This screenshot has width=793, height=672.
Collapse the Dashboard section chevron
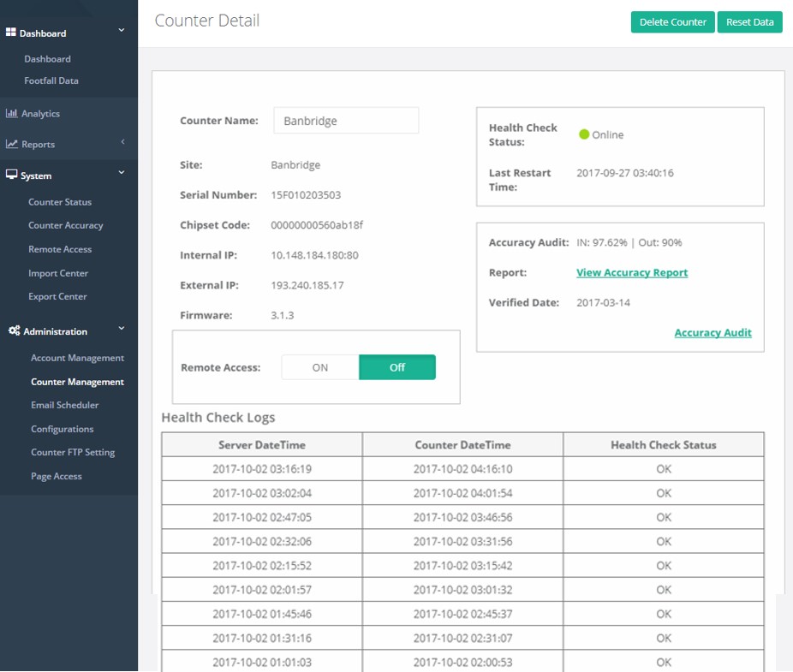(x=122, y=31)
